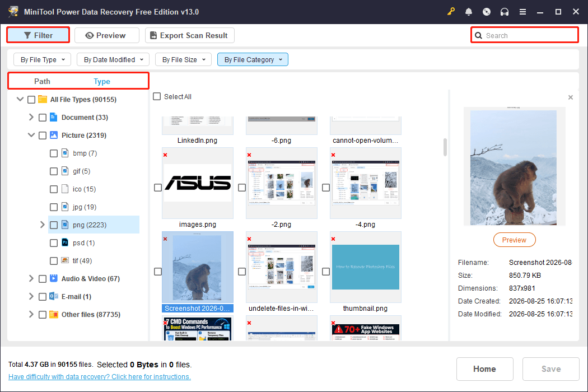Click the Preview toolbar button

point(106,35)
